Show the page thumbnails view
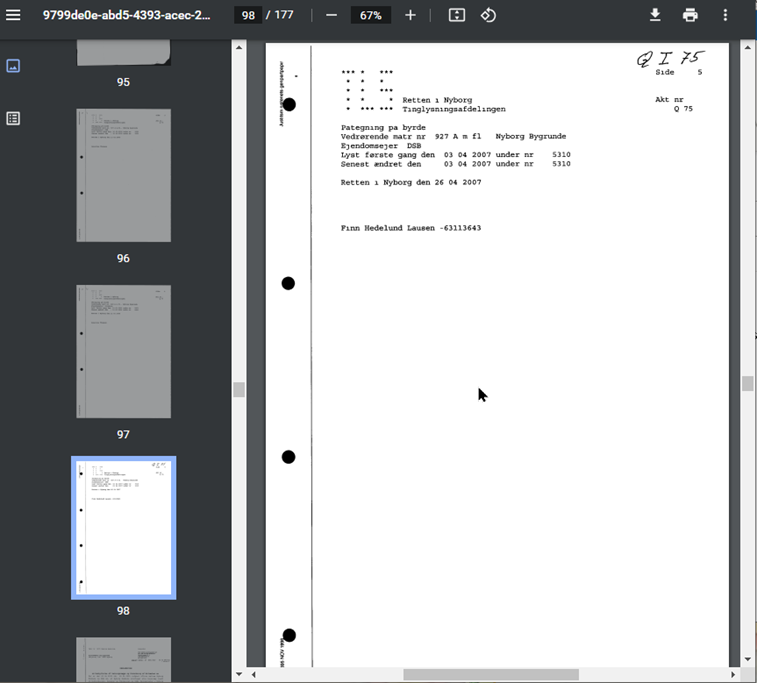 13,66
